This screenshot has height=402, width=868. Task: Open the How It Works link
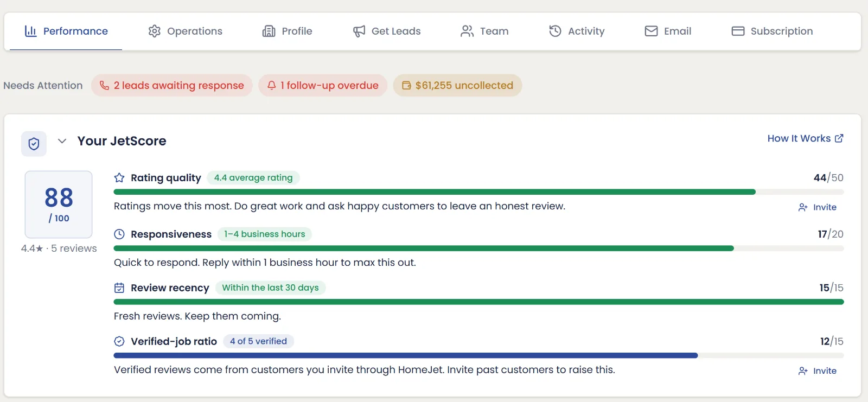pyautogui.click(x=805, y=138)
